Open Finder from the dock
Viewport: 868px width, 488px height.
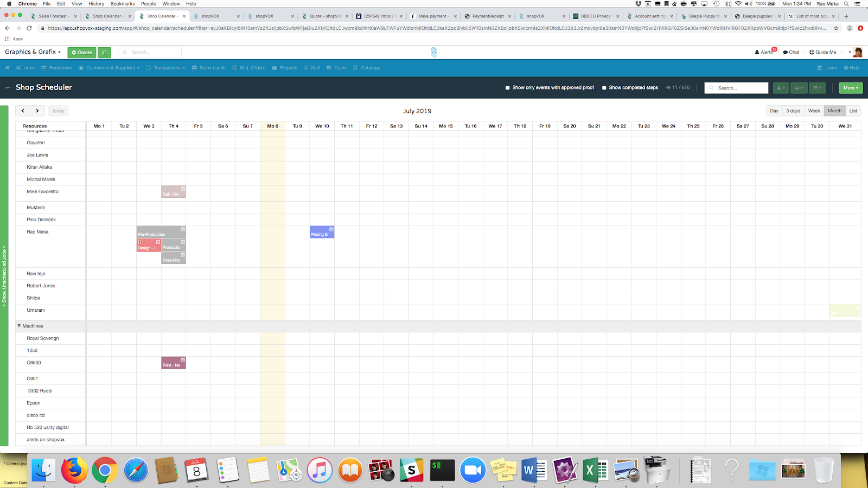click(x=43, y=470)
